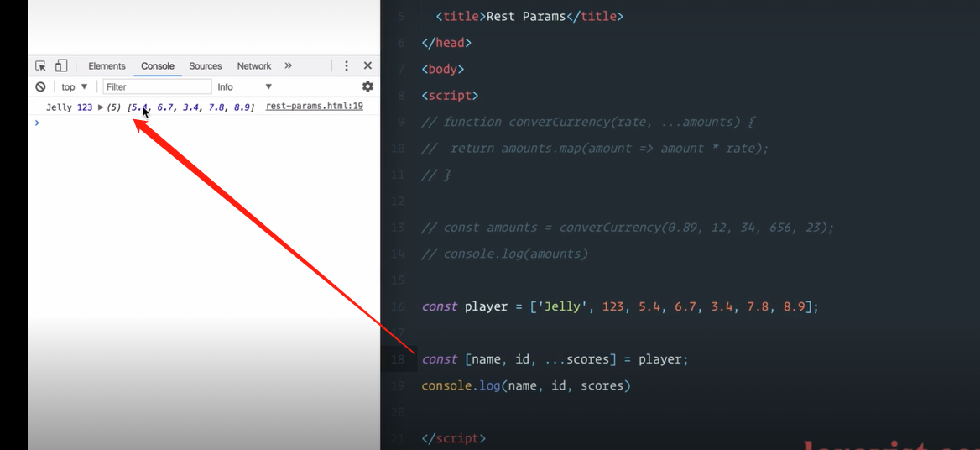Open the top context dropdown
This screenshot has width=980, height=450.
pos(75,86)
